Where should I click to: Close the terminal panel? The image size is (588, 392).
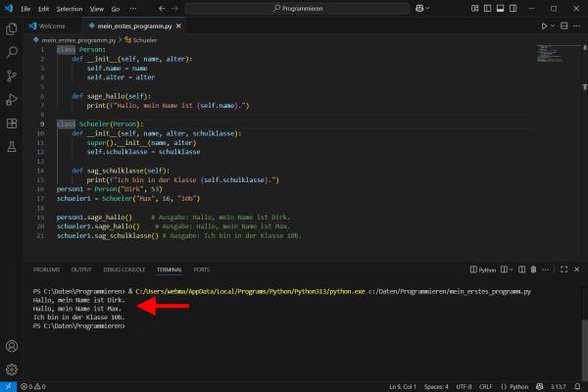pyautogui.click(x=577, y=269)
